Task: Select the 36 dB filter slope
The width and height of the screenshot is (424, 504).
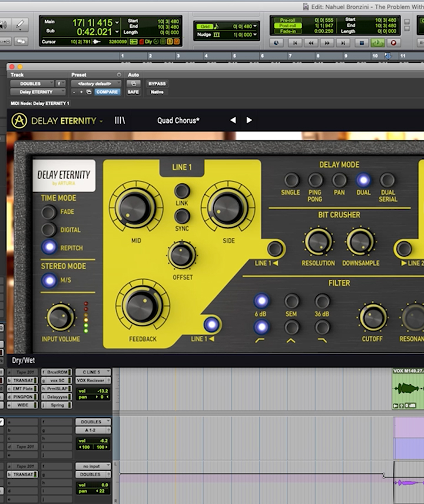Action: point(322,301)
